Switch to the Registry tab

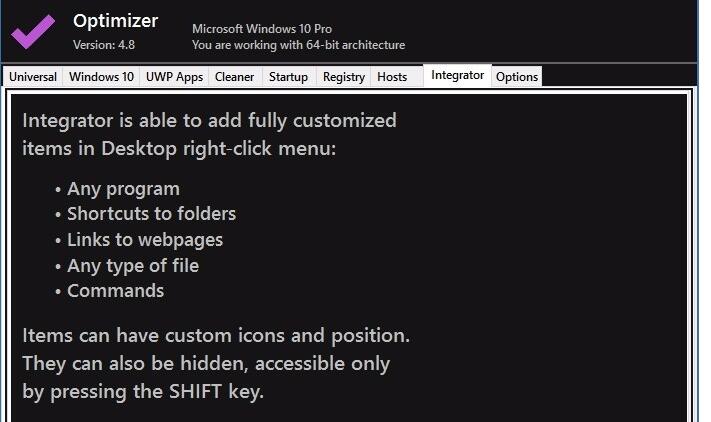[x=344, y=77]
